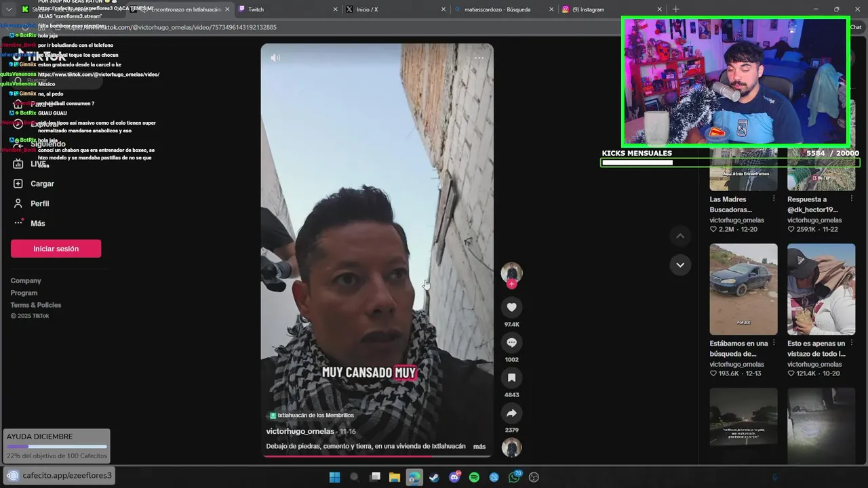Click the taskbar search magnifier

[x=354, y=477]
